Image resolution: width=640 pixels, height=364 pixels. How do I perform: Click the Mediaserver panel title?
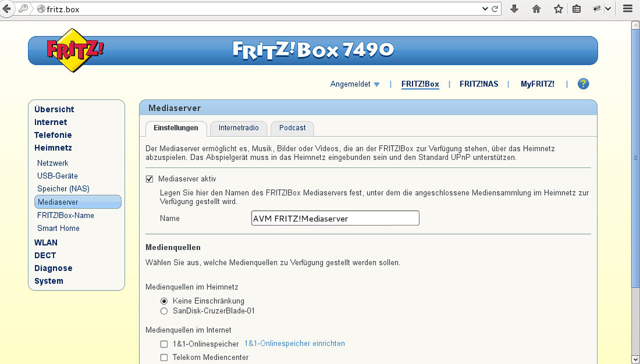[x=174, y=108]
